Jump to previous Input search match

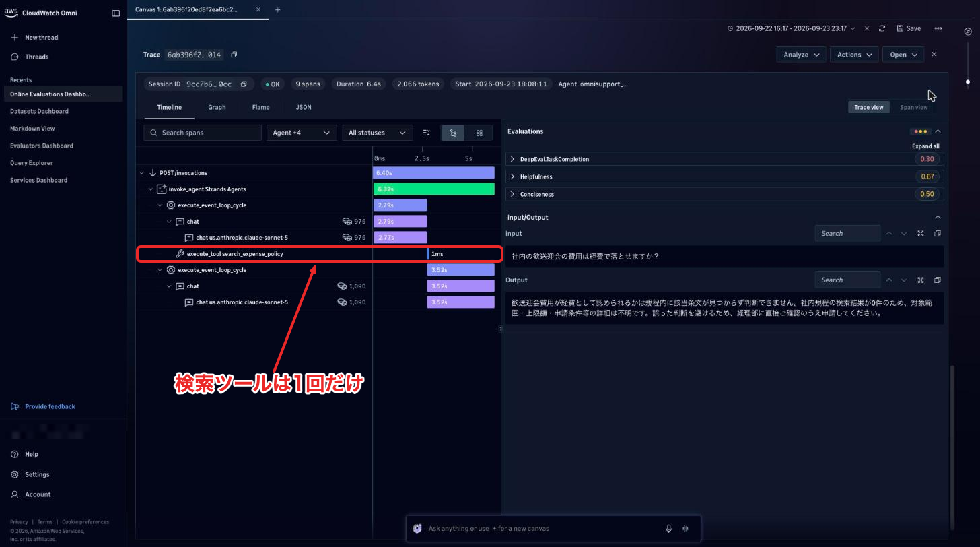889,234
